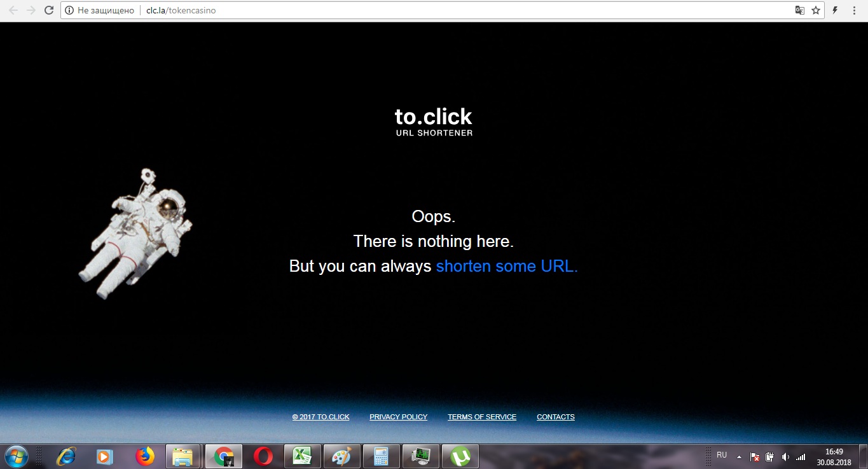
Task: Open the volume speaker tray icon
Action: tap(785, 457)
